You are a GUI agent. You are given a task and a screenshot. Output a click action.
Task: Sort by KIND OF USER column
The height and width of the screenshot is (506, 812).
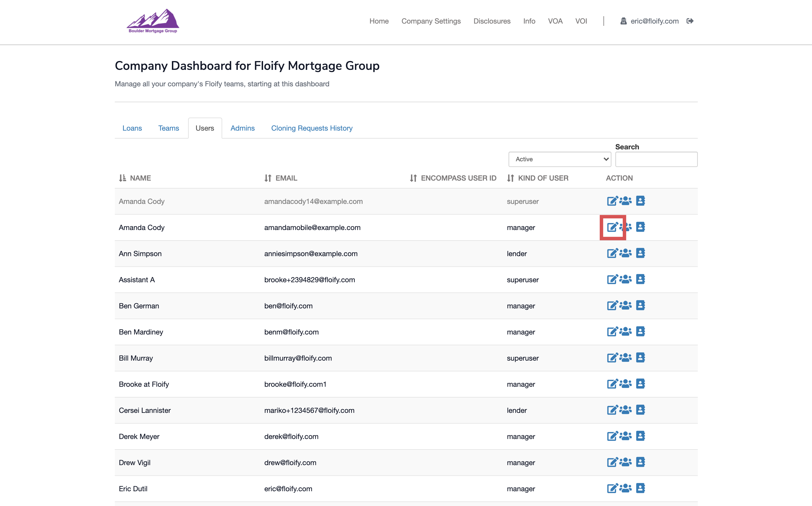click(538, 178)
